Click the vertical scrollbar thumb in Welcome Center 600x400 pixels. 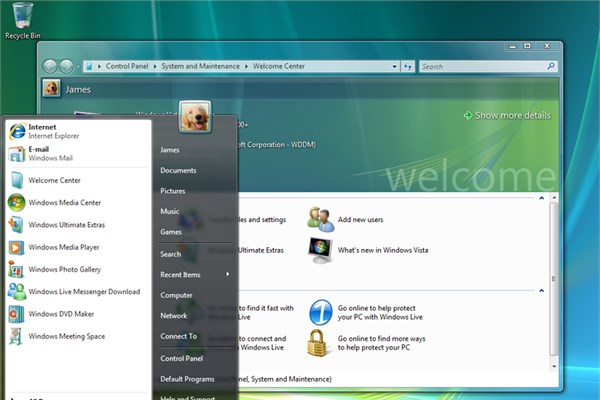554,279
